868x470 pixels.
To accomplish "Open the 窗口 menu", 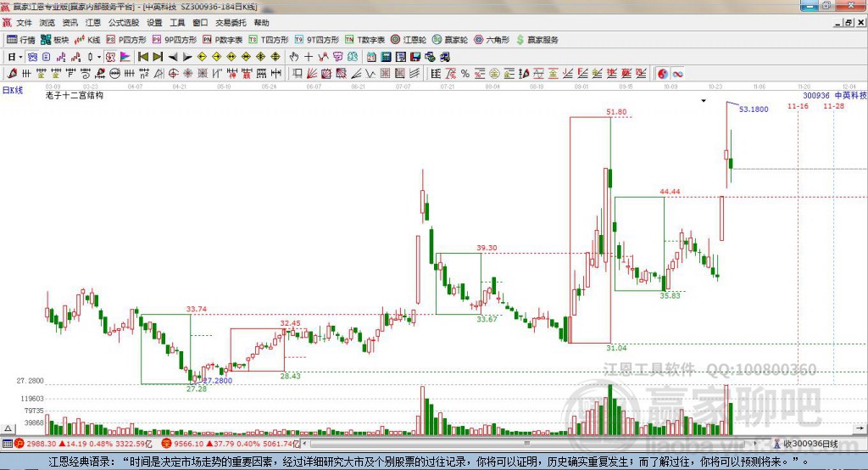I will click(x=200, y=23).
